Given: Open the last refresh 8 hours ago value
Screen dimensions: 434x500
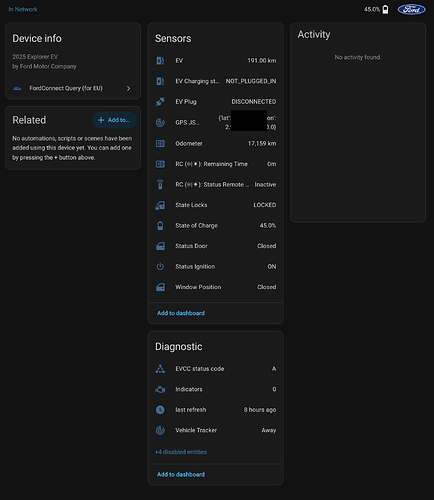Looking at the screenshot, I should pos(260,410).
